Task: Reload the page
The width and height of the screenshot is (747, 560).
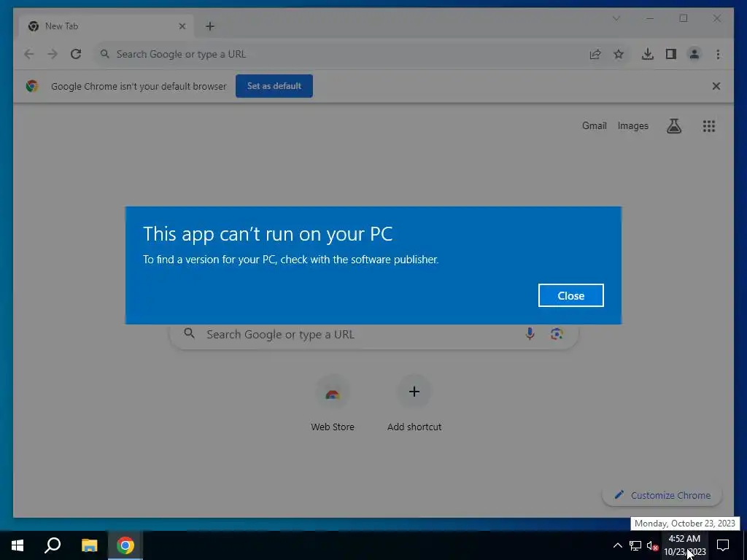Action: click(76, 54)
